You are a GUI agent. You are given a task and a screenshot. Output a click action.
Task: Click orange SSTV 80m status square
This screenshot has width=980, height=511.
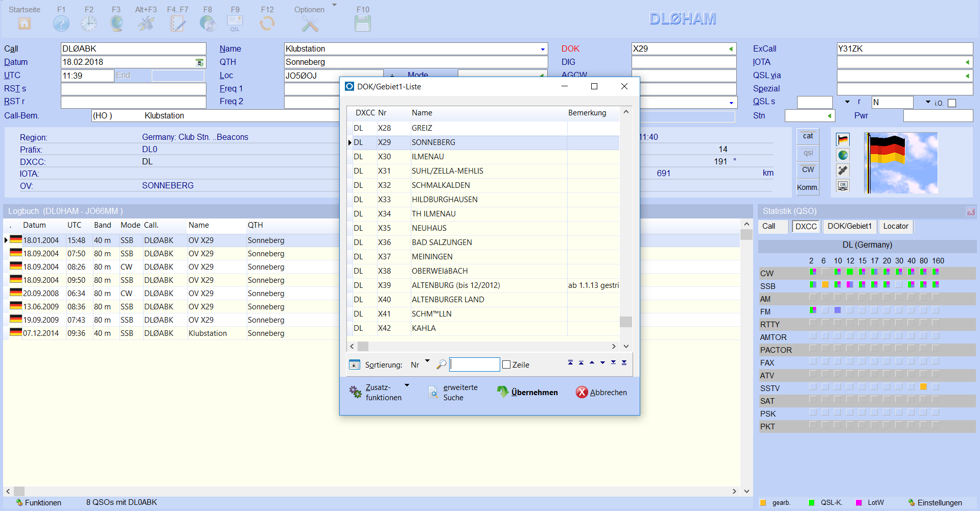(923, 387)
